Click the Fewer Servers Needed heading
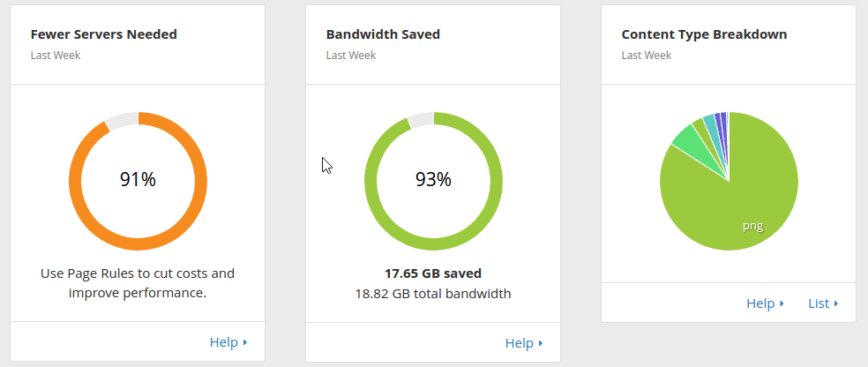 [104, 34]
